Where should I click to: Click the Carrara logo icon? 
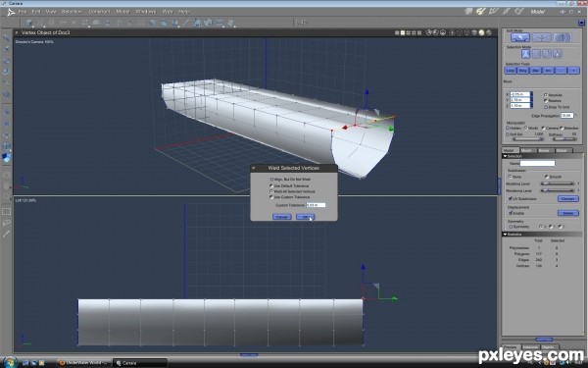[11, 12]
